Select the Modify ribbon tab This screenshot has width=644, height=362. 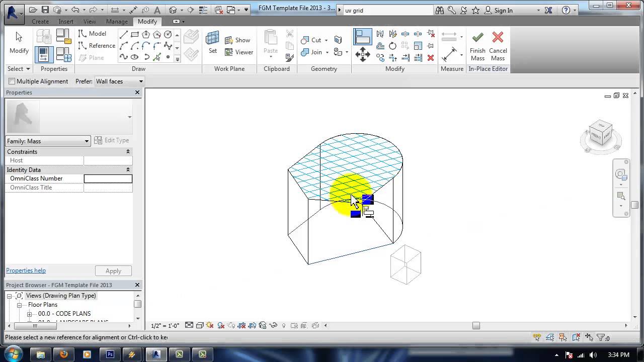[147, 22]
